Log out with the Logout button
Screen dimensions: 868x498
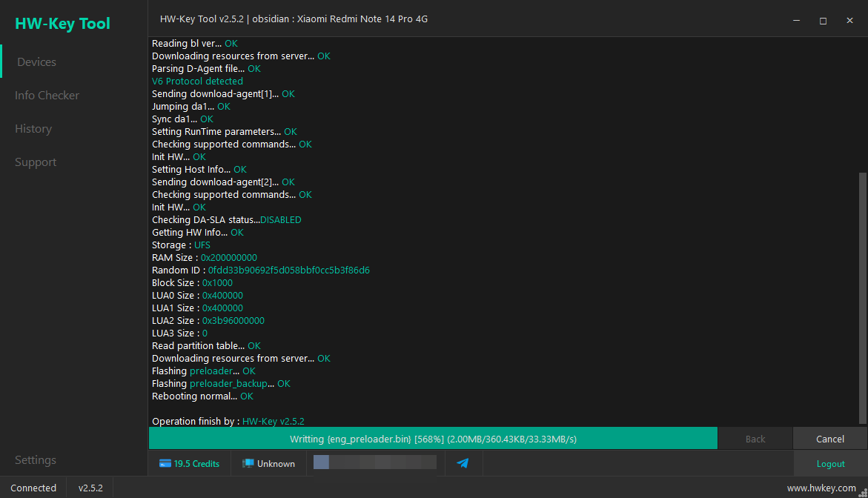point(830,464)
